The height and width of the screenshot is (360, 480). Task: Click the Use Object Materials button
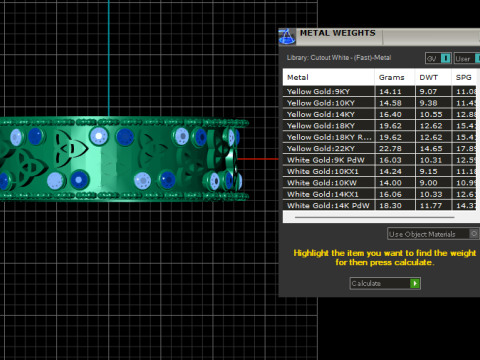click(x=433, y=234)
